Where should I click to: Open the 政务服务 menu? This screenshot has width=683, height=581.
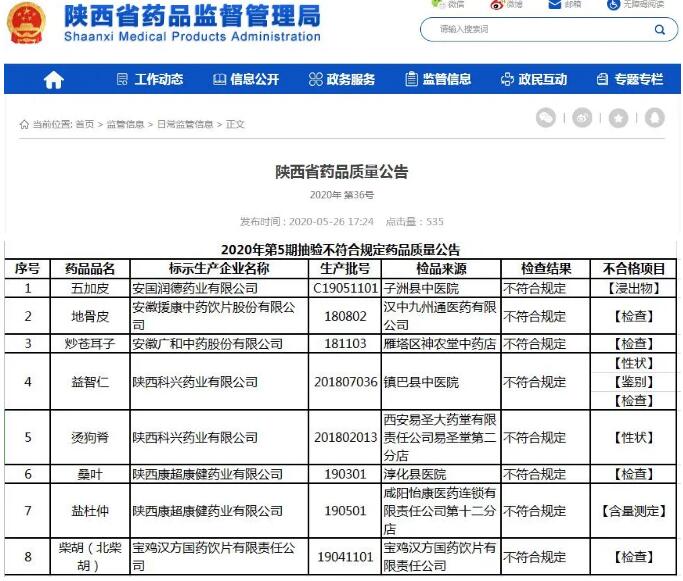tap(342, 80)
